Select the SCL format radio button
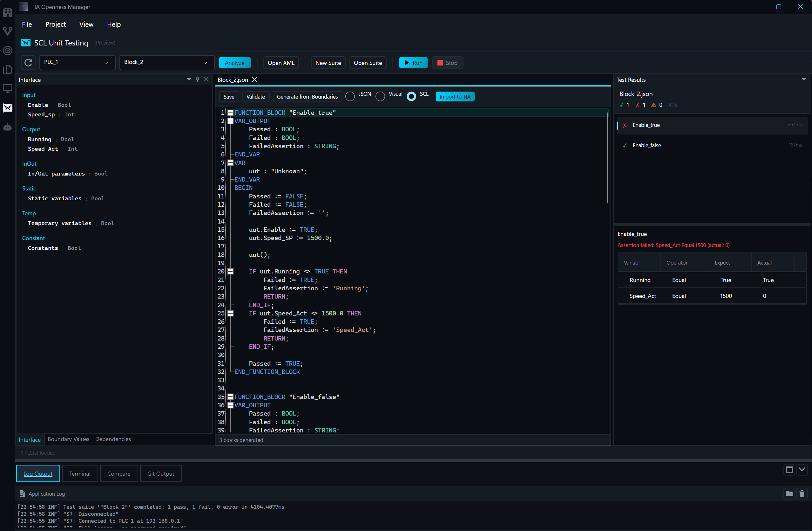Screen dimensions: 812x531 (x=411, y=96)
